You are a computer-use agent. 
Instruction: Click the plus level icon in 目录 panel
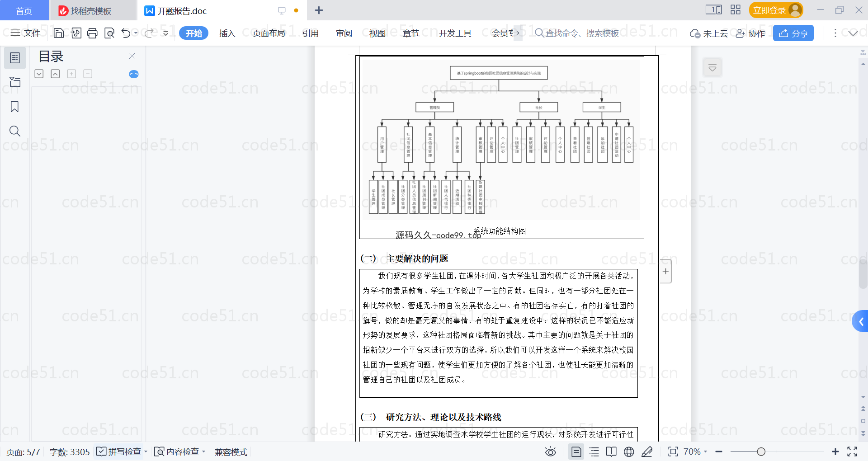pos(71,74)
